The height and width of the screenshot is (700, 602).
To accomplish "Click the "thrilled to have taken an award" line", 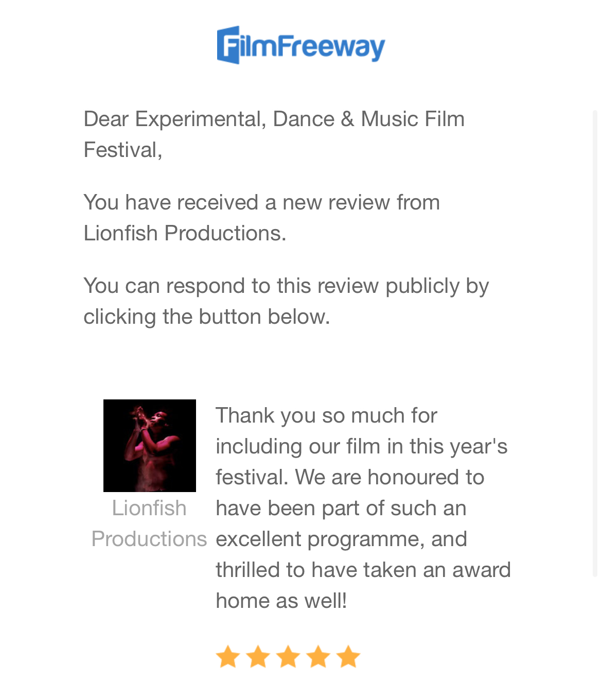I will click(363, 570).
